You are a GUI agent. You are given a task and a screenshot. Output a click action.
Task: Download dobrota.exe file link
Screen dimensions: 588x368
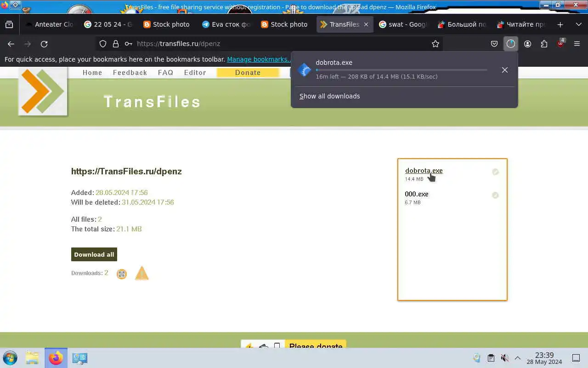pyautogui.click(x=424, y=171)
